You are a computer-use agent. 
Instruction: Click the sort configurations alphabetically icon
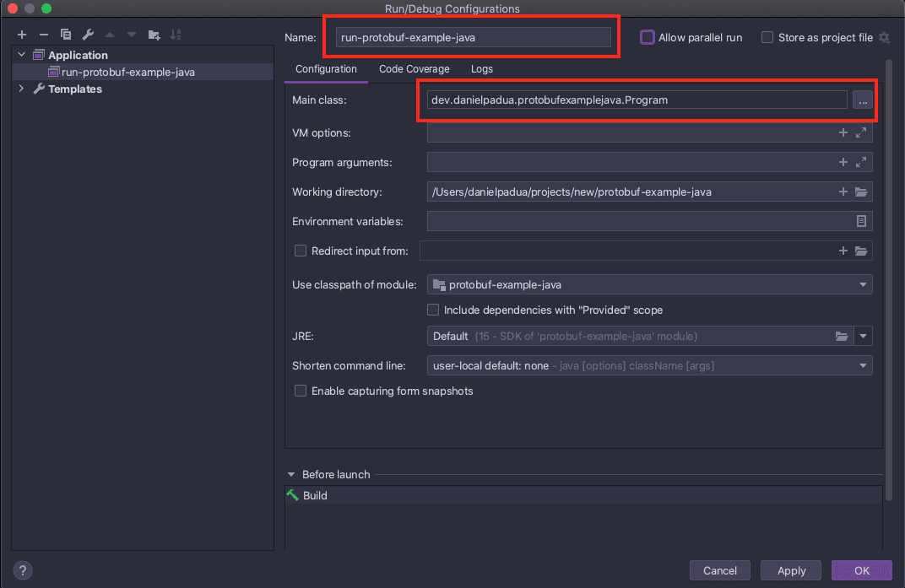pyautogui.click(x=176, y=35)
